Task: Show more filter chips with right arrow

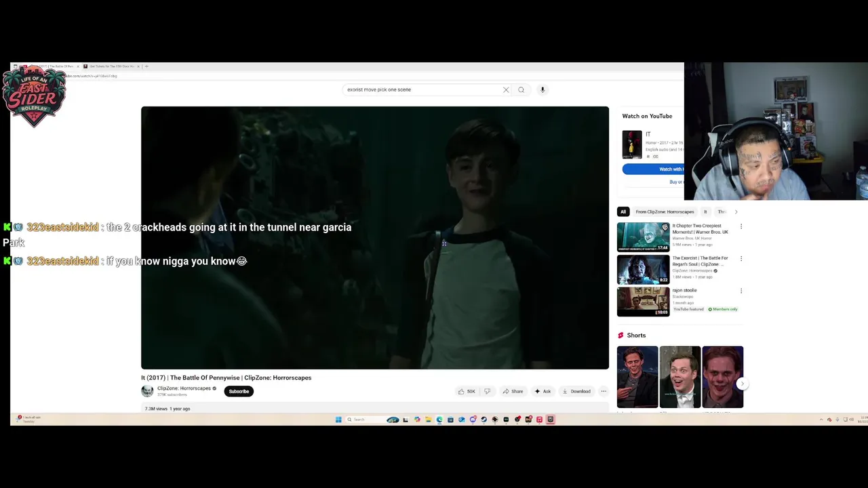Action: (736, 211)
